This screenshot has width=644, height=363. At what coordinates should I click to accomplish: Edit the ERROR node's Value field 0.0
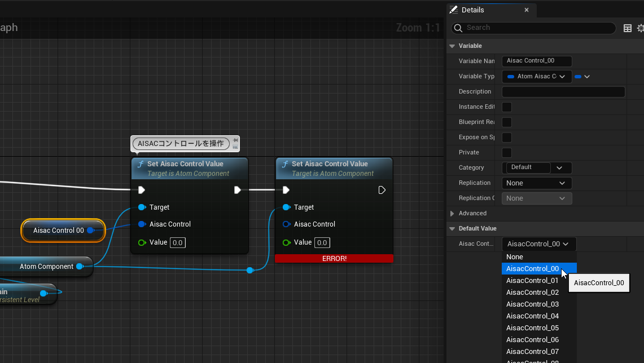(322, 242)
